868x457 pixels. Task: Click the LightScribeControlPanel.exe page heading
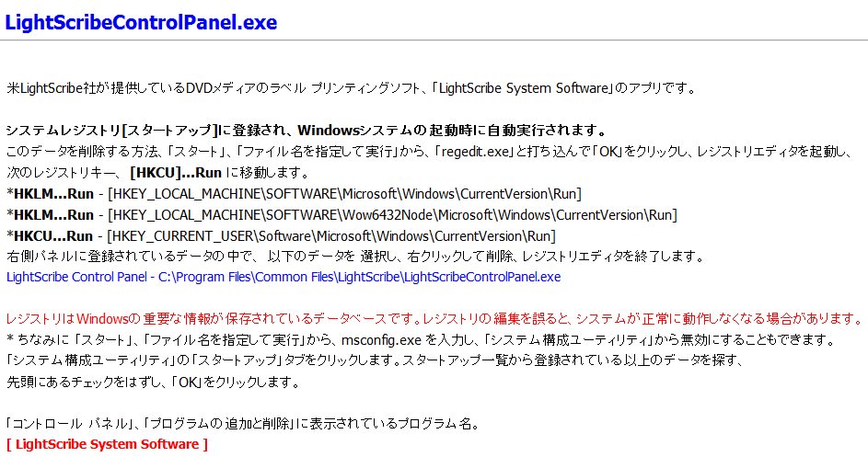click(x=141, y=22)
